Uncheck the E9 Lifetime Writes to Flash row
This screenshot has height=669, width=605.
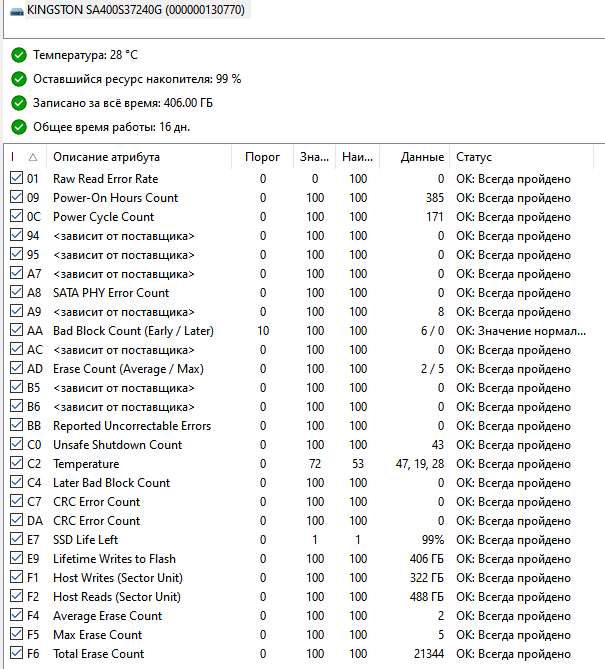(16, 558)
